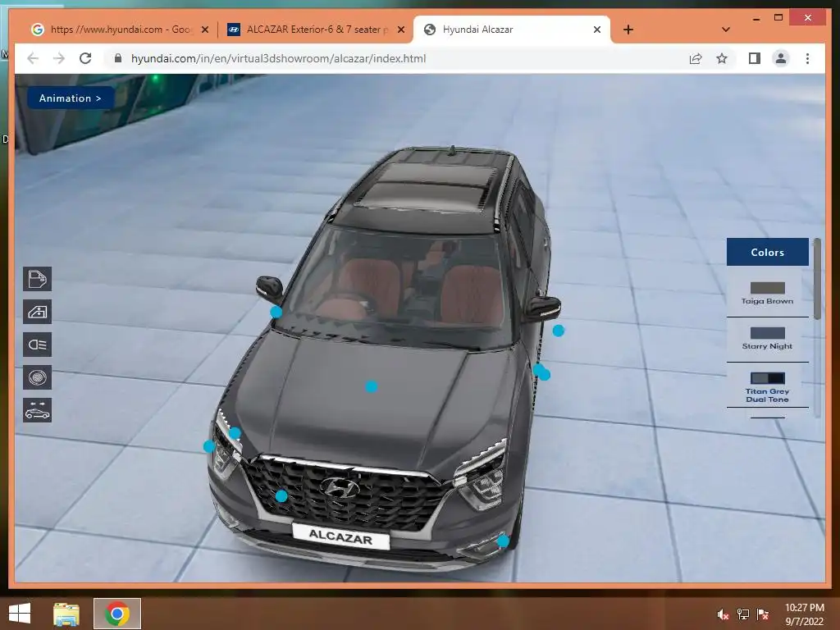Click the hotspot near the left side mirror
This screenshot has height=630, width=840.
tap(276, 312)
